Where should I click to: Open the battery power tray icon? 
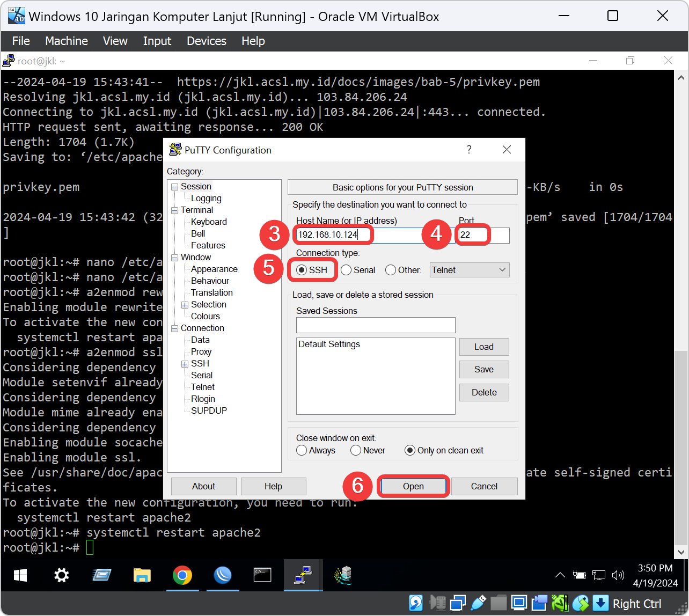click(x=579, y=575)
